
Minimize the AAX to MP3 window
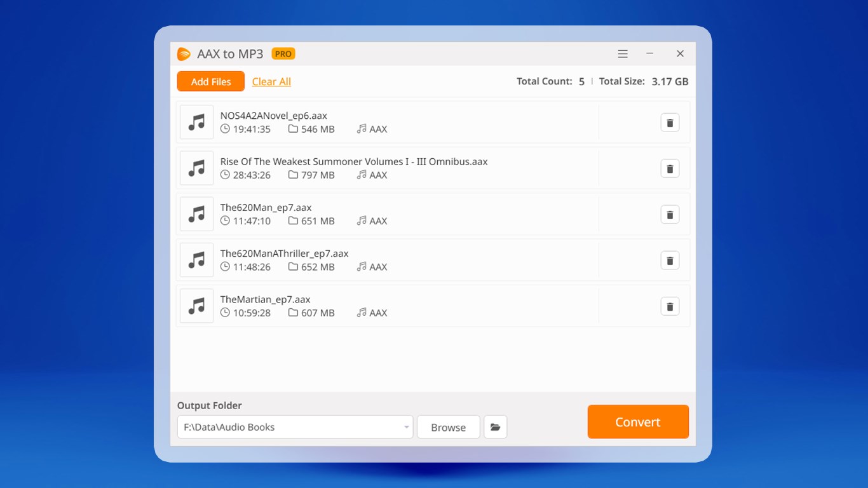(x=650, y=54)
